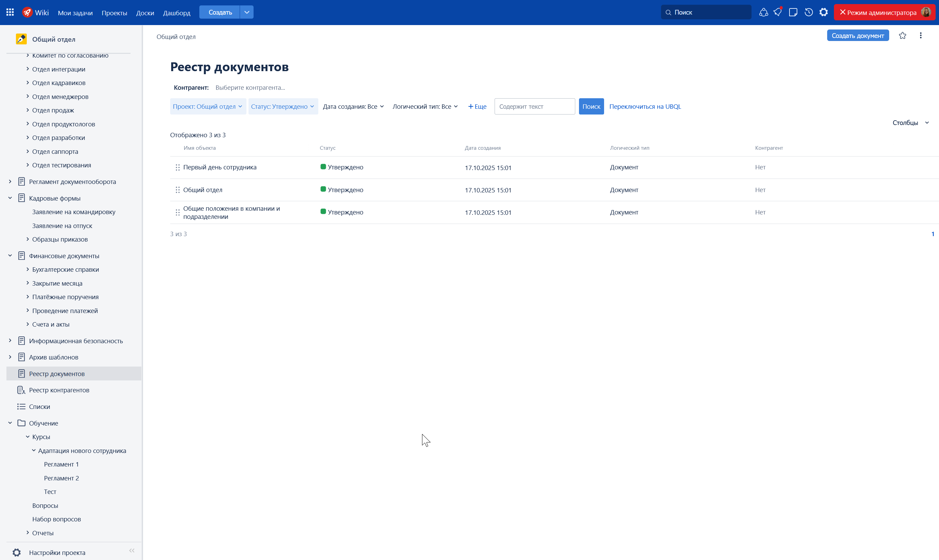The image size is (939, 560).
Task: Collapse sidebar with double-chevron icon
Action: coord(132,551)
